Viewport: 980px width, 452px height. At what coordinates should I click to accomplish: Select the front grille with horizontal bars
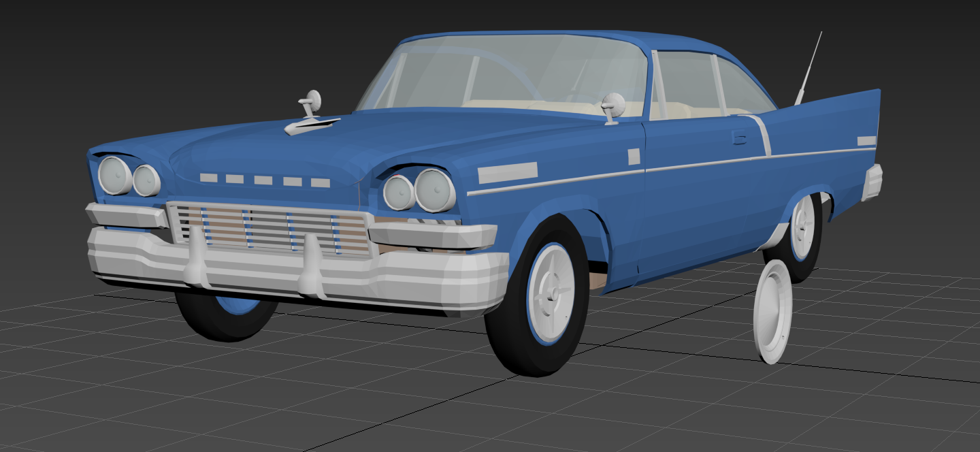coord(271,229)
